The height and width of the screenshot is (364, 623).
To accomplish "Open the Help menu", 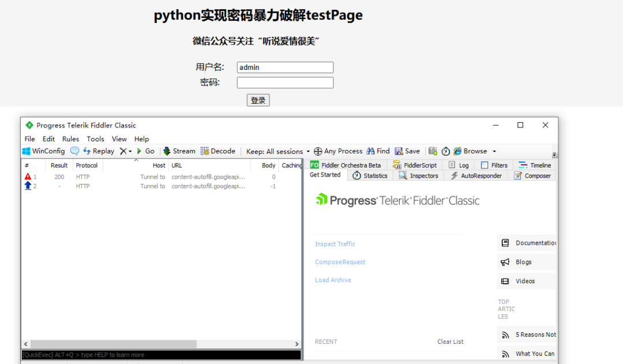I will pos(141,138).
